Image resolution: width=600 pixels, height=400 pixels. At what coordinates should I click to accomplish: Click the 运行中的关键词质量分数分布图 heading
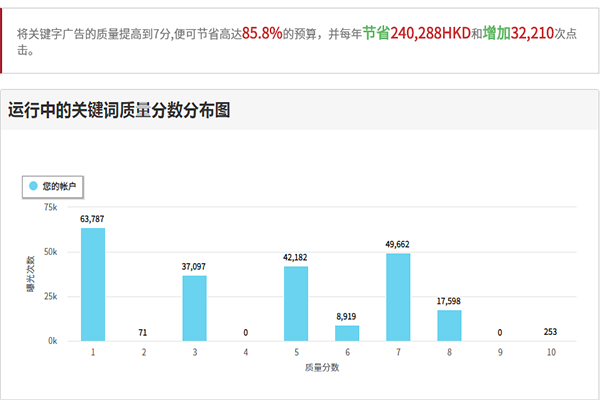coord(119,110)
